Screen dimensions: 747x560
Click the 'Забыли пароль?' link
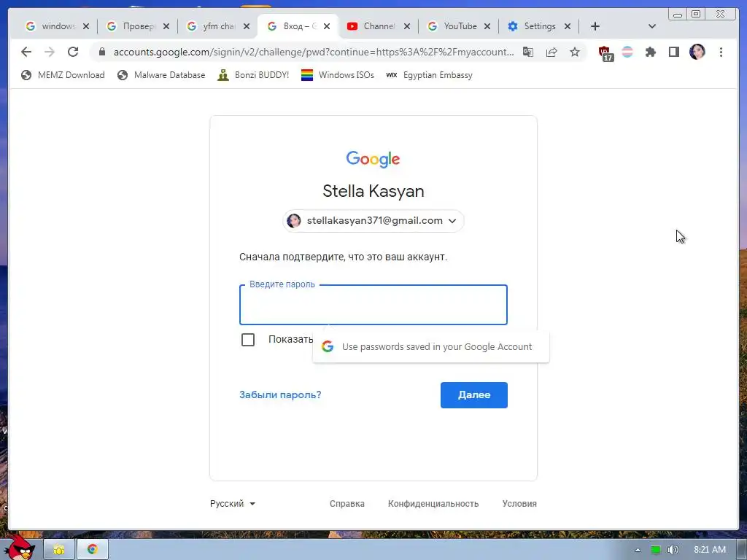[x=280, y=394]
